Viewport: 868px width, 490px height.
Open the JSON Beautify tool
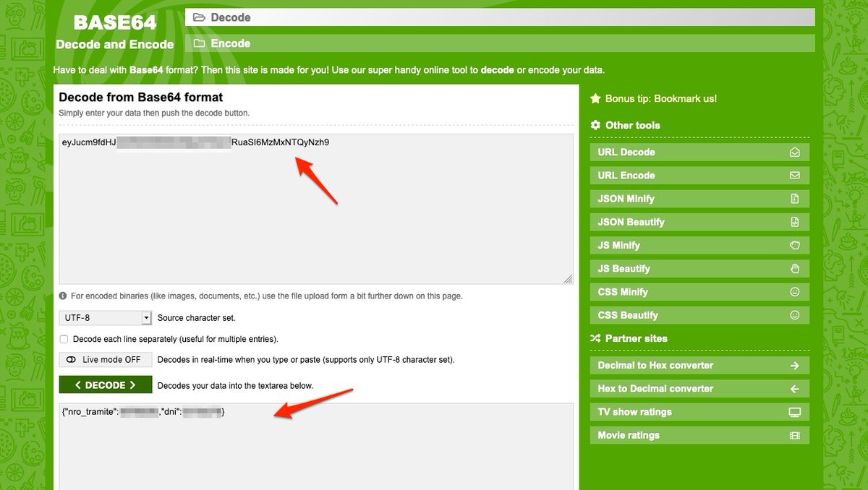[699, 222]
